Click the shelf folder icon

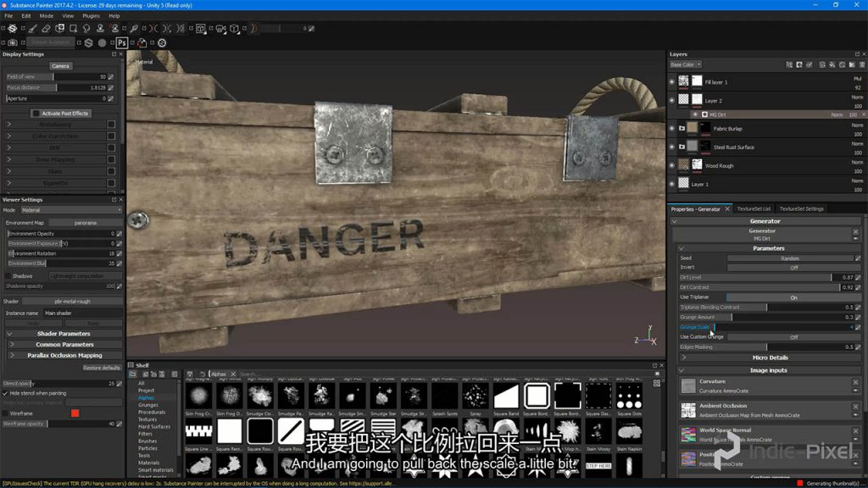133,374
